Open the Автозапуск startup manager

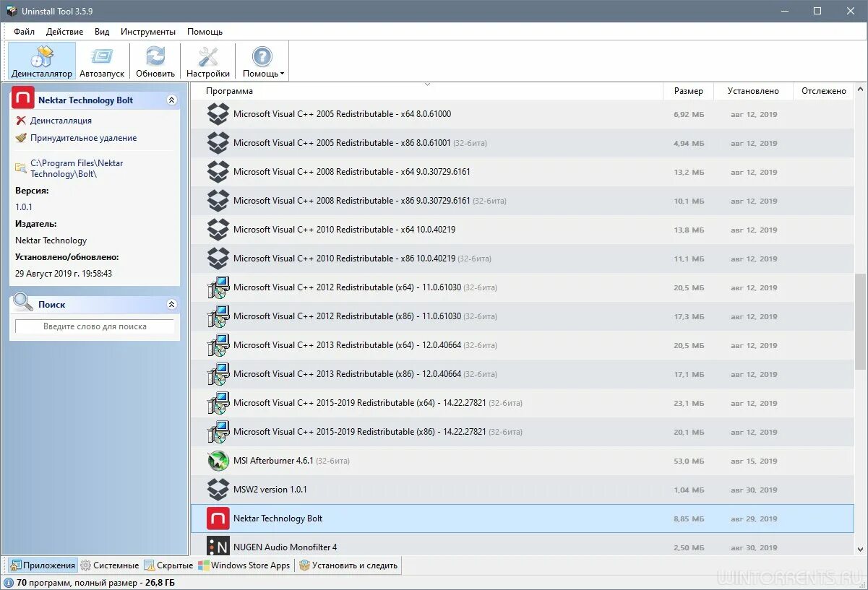click(x=102, y=61)
